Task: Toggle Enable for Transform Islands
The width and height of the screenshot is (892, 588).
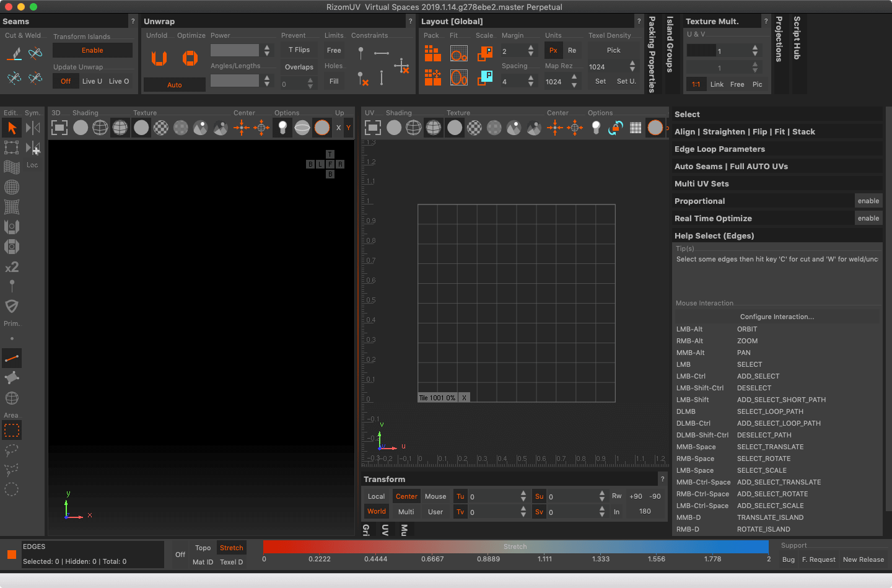Action: 92,50
